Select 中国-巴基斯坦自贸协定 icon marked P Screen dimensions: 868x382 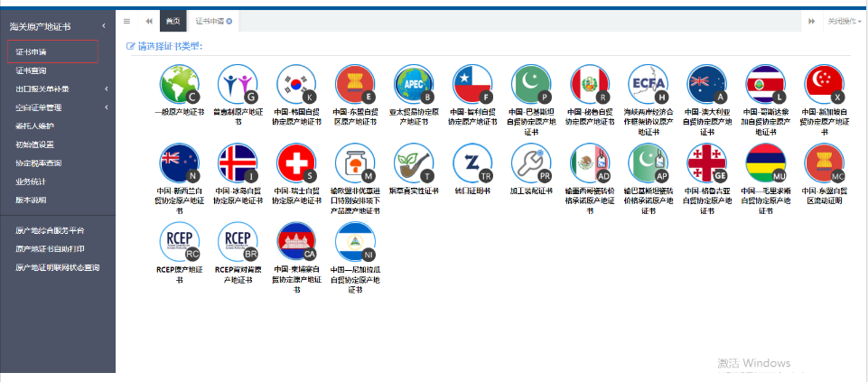[x=531, y=84]
